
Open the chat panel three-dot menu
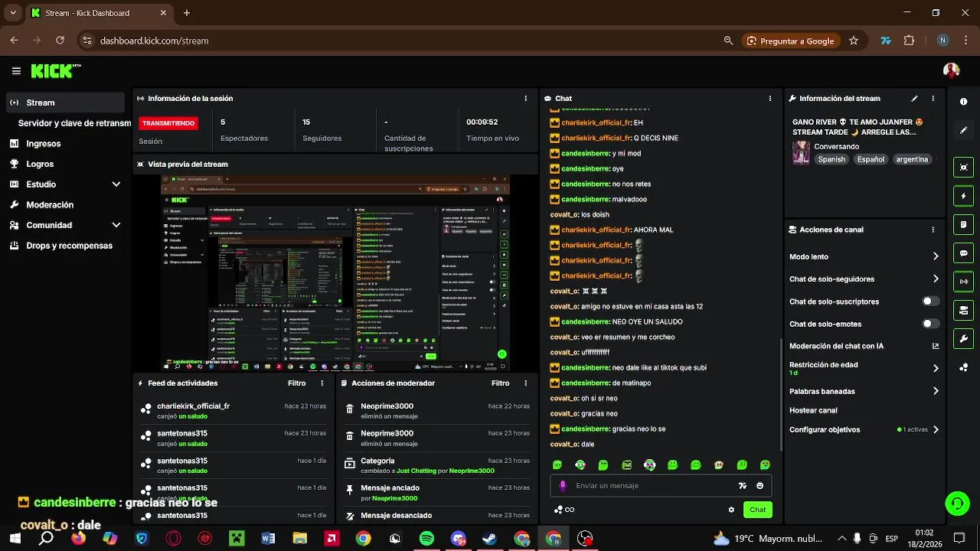[770, 99]
